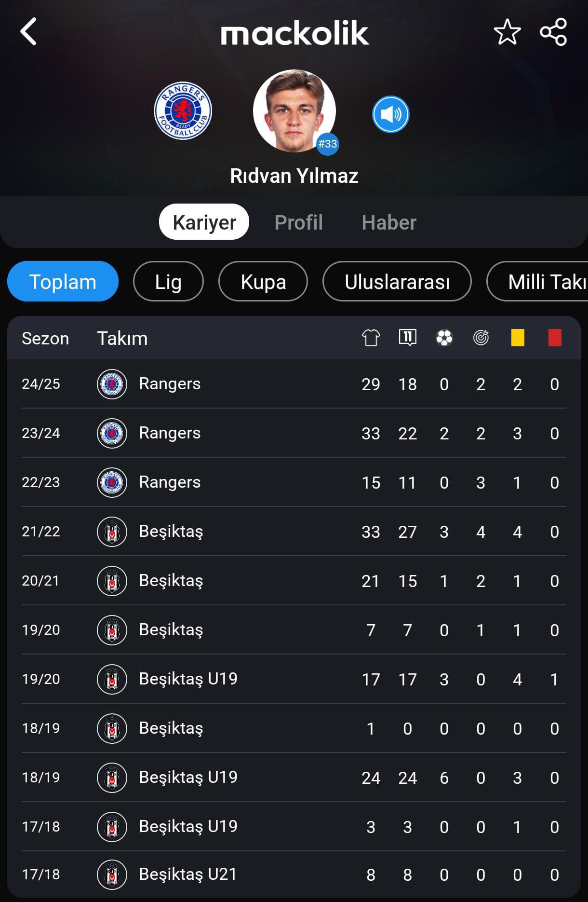This screenshot has width=588, height=902.
Task: Filter stats by Uluslararası
Action: pos(397,281)
